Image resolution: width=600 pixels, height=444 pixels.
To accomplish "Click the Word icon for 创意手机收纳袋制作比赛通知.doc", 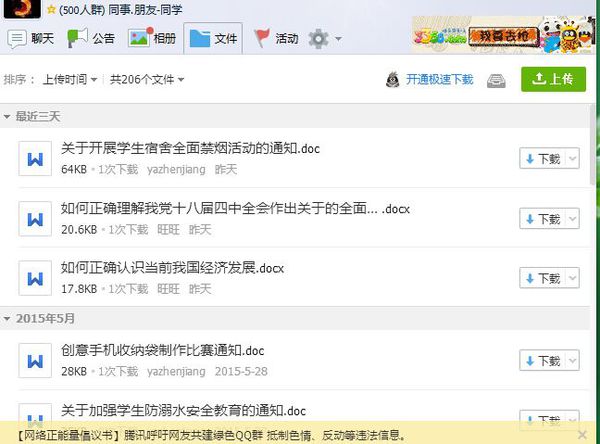I will tap(35, 361).
